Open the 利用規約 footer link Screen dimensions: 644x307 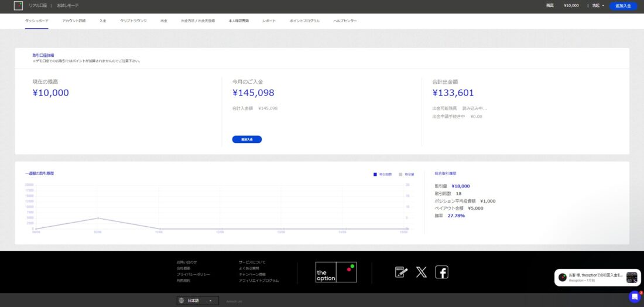pos(184,281)
